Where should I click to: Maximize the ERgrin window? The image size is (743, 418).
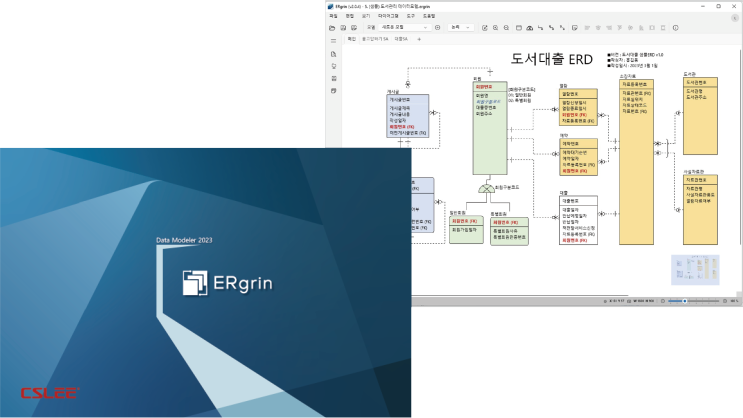click(x=718, y=6)
